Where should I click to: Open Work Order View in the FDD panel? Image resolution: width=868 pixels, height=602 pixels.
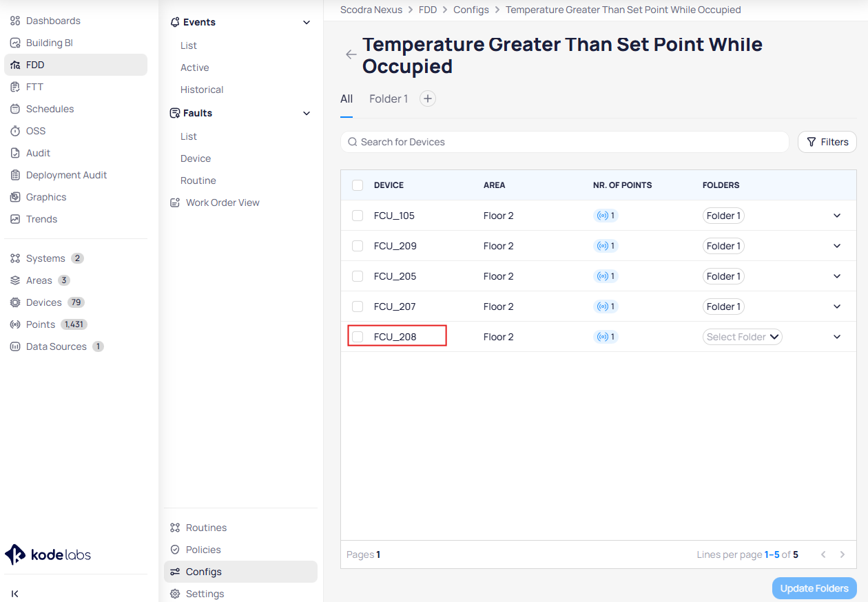pyautogui.click(x=222, y=203)
